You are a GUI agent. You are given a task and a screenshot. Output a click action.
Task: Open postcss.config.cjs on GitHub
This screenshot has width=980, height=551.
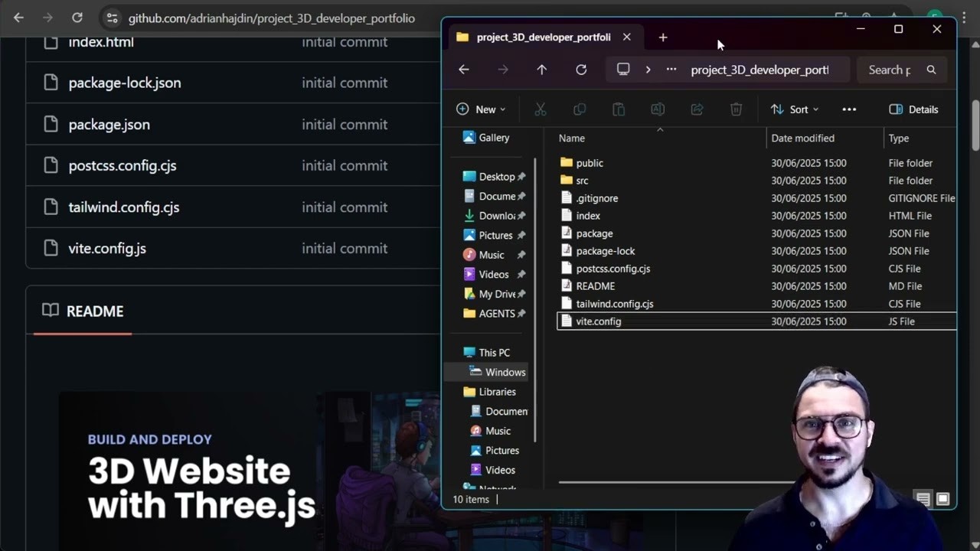click(x=122, y=165)
